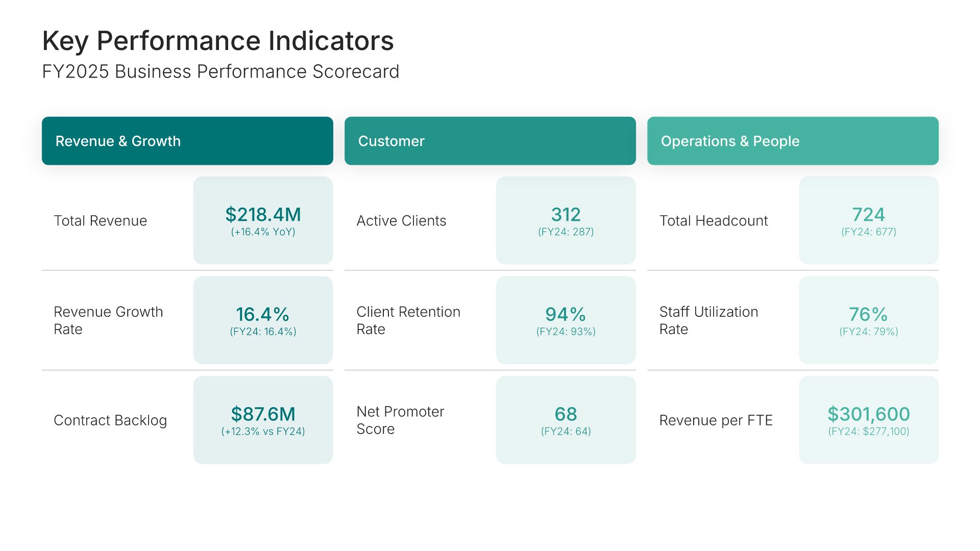Viewport: 980px width, 551px height.
Task: Click the Total Revenue label
Action: 101,221
